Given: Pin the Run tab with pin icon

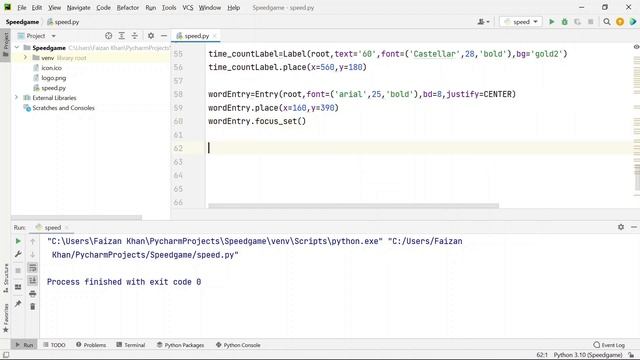Looking at the screenshot, I should pos(18,304).
